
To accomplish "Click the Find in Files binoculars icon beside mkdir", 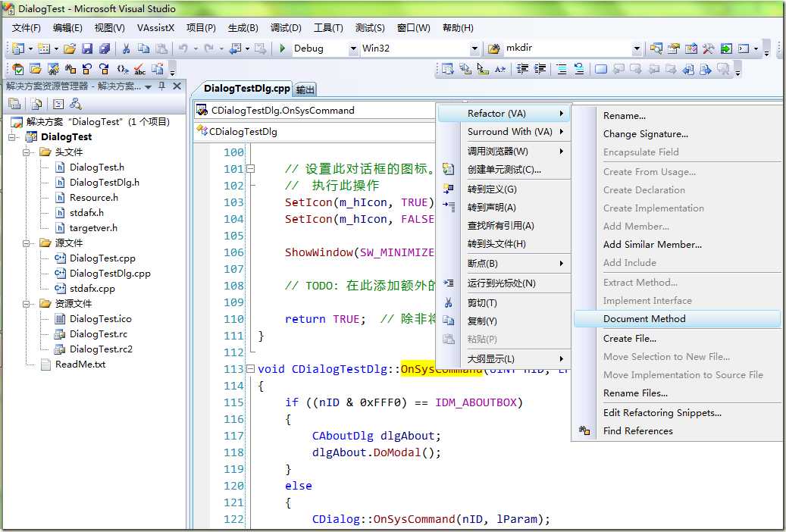I will pyautogui.click(x=493, y=49).
